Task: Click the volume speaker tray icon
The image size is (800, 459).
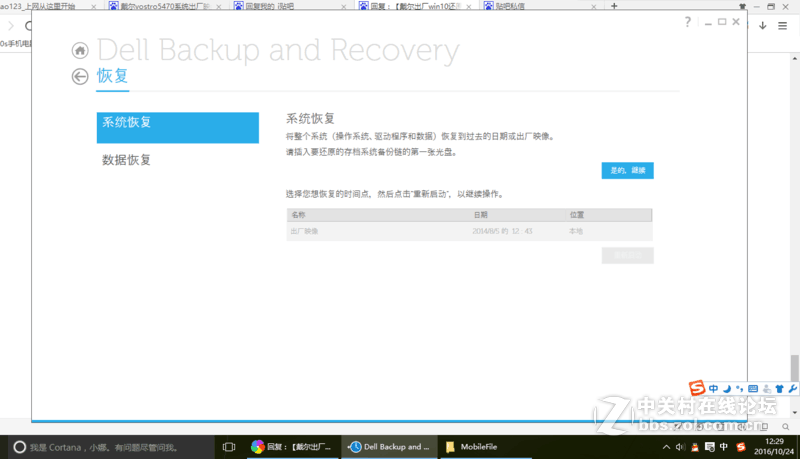Action: (x=680, y=447)
